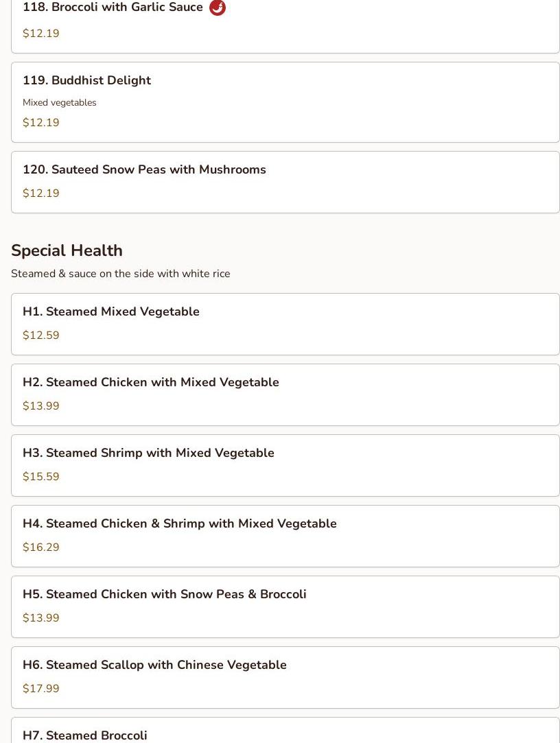
Task: Pick H3. Steamed Shrimp with Mixed Vegetable
Action: click(x=285, y=465)
